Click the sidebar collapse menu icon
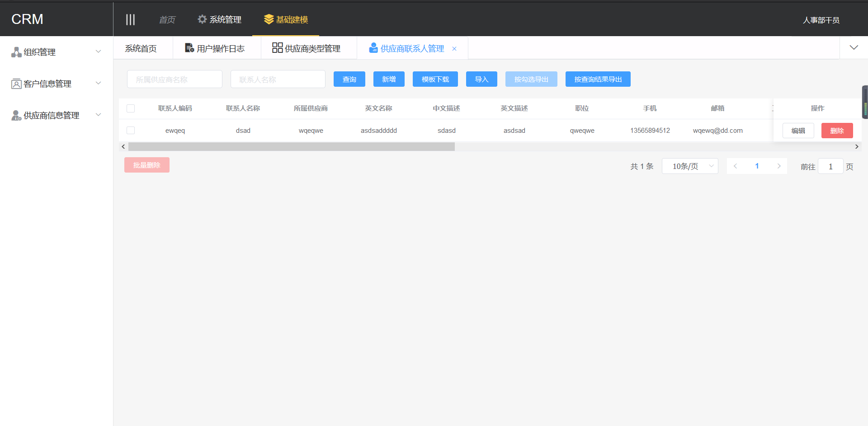 click(x=130, y=19)
